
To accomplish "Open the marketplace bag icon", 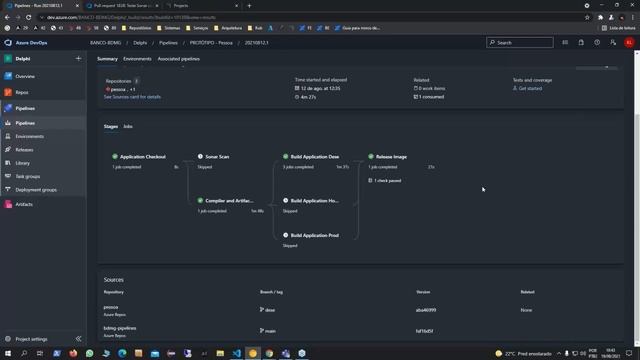I will [x=581, y=42].
